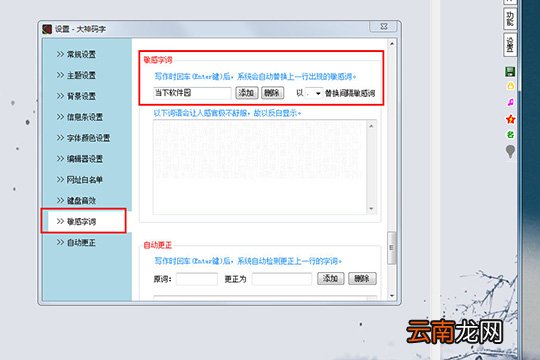Click the green 名 naming icon
The width and height of the screenshot is (540, 360).
click(x=510, y=135)
